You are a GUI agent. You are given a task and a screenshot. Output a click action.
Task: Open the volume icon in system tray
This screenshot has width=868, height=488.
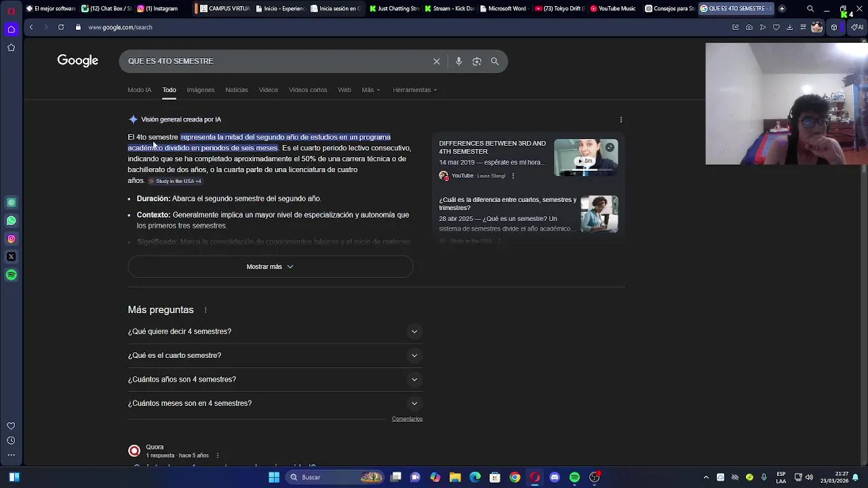[x=809, y=477]
